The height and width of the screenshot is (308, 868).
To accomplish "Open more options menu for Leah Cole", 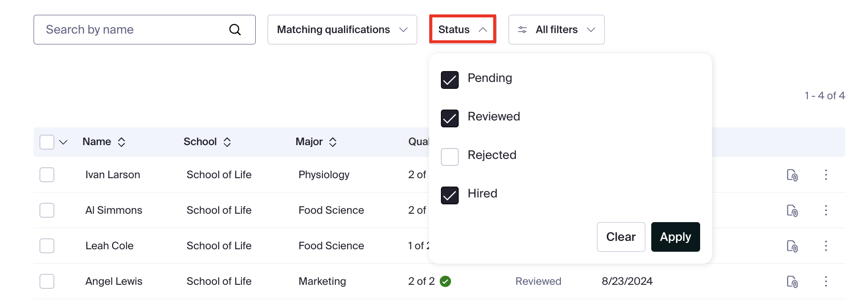I will pyautogui.click(x=826, y=246).
